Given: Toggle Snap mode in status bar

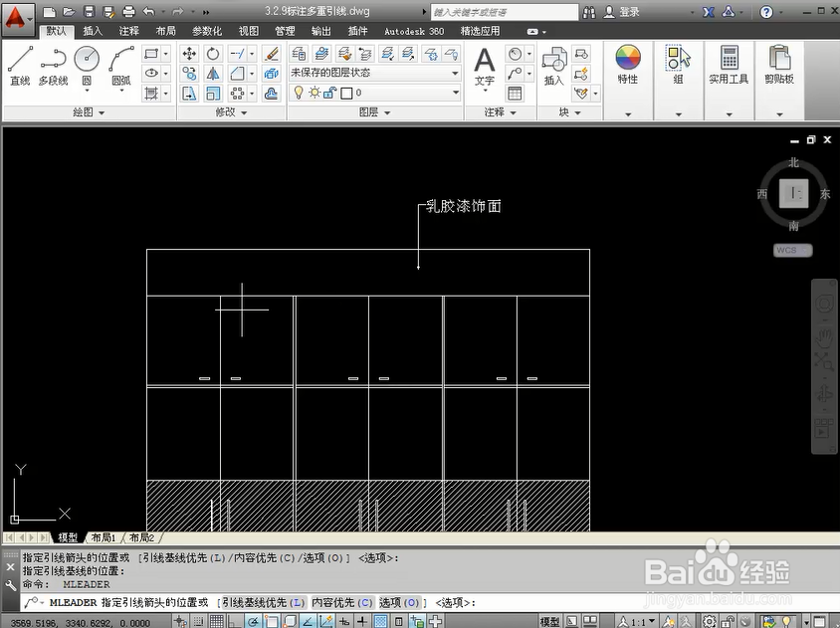Looking at the screenshot, I should pos(198,622).
